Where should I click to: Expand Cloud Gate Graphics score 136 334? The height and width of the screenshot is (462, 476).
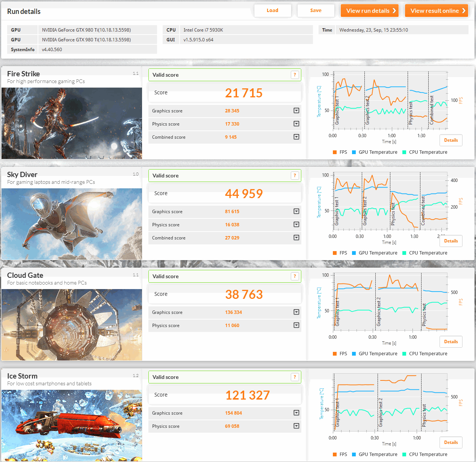click(x=296, y=312)
